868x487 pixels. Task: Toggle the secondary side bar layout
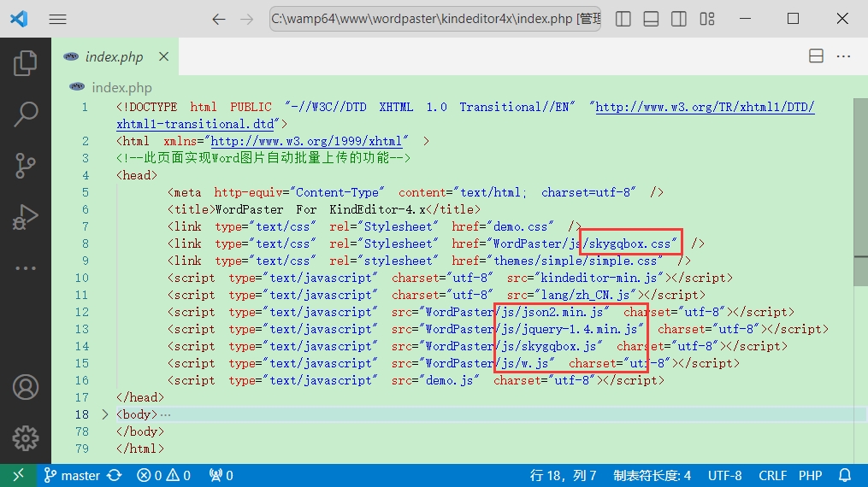tap(678, 19)
